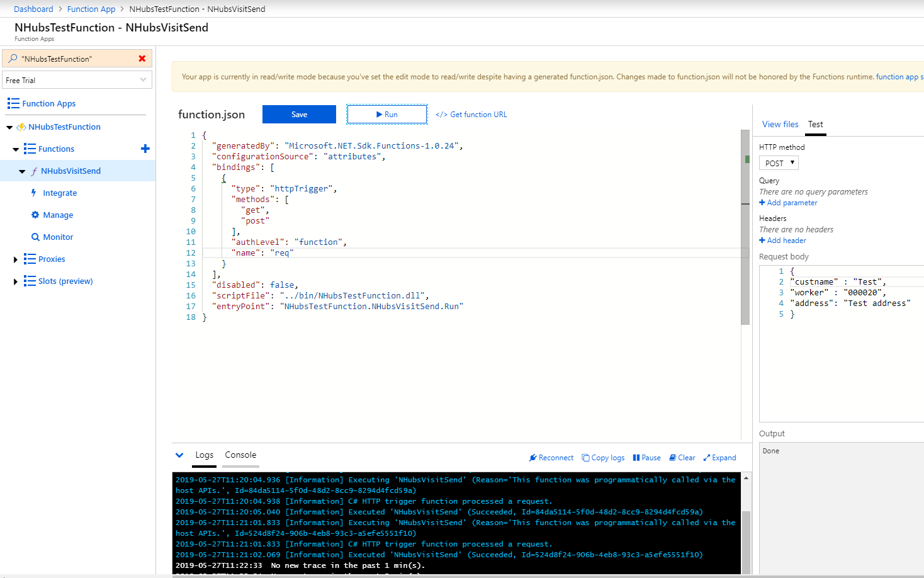Click the Integrate lightning bolt icon
This screenshot has width=924, height=578.
tap(34, 193)
